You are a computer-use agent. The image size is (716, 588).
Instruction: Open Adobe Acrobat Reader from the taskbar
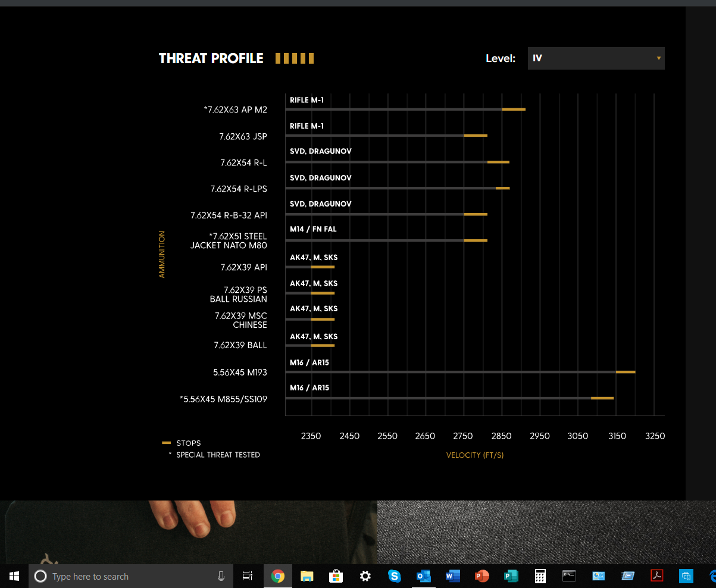656,576
